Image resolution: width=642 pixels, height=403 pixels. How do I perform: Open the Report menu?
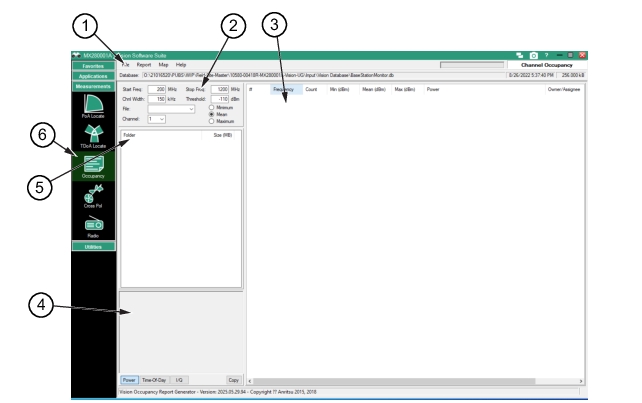click(143, 64)
